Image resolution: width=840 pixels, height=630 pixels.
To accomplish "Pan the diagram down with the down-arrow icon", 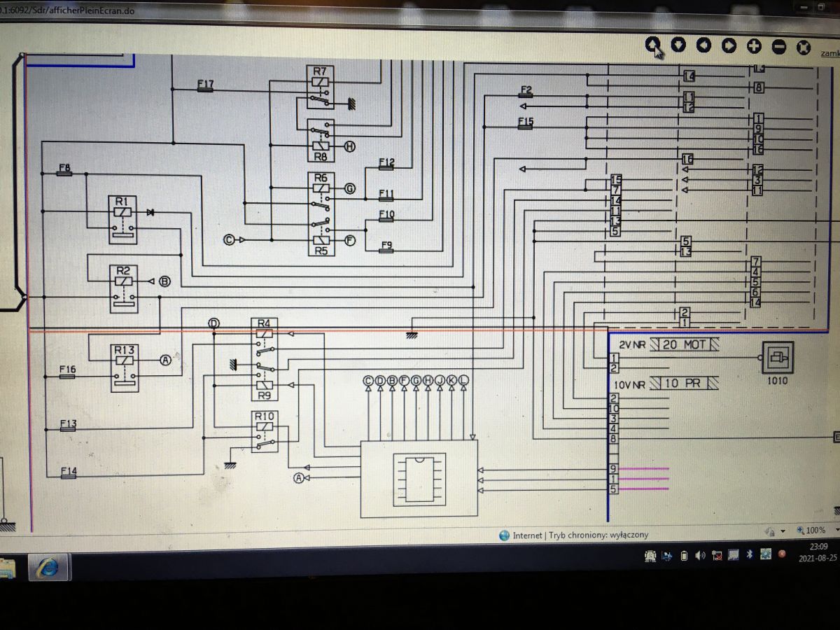I will point(678,45).
